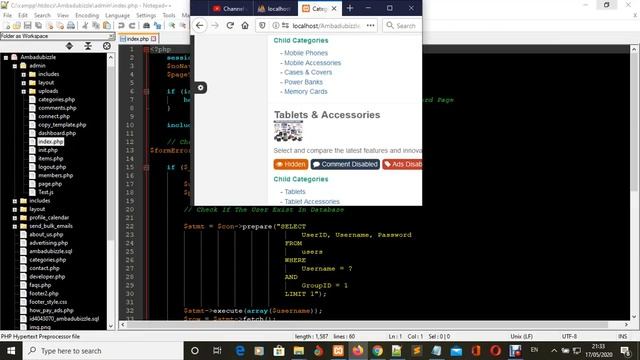Click the fold all icon in workspace panel
This screenshot has height=360, width=640.
point(88,46)
